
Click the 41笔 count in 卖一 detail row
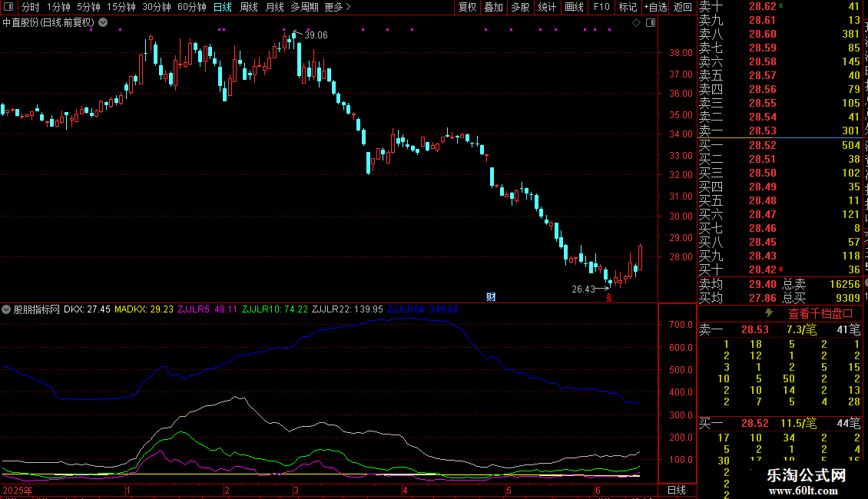849,329
